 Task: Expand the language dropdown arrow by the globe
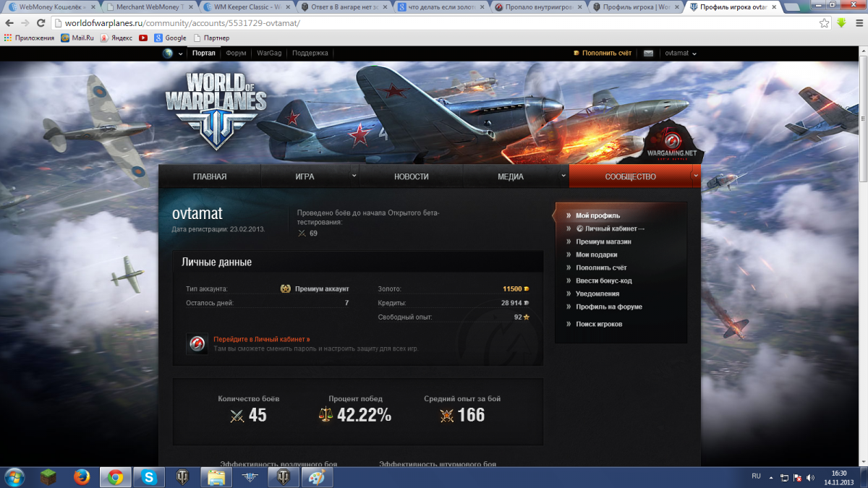(x=181, y=53)
